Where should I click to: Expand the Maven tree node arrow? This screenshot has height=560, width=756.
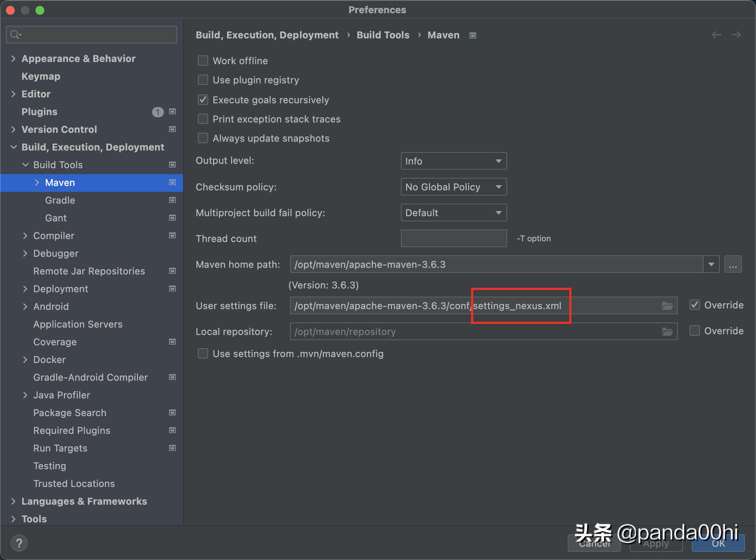[x=37, y=183]
